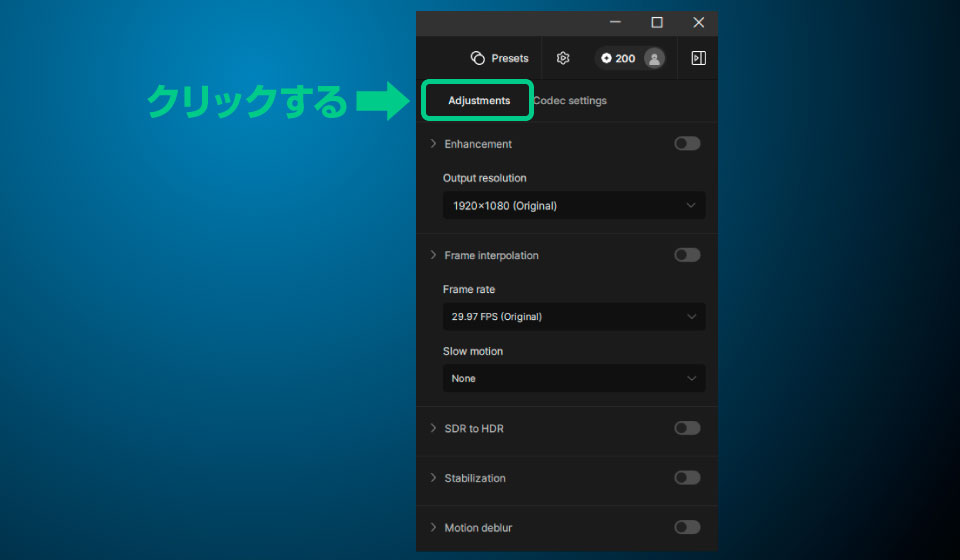
Task: Expand the Stabilization section
Action: pyautogui.click(x=433, y=477)
